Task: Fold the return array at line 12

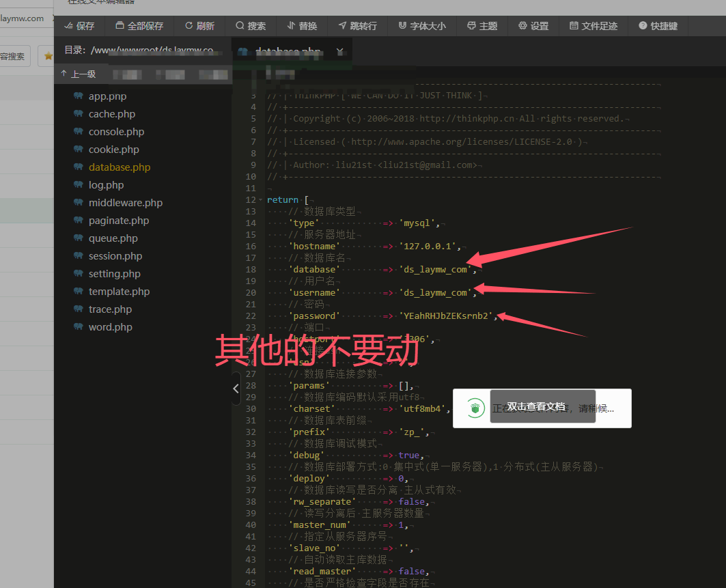Action: (261, 200)
